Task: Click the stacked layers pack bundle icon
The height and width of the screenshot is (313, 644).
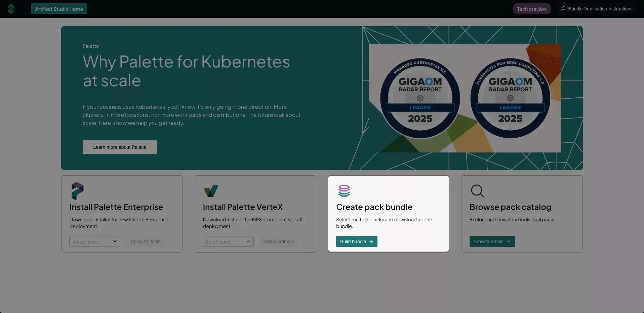Action: point(344,191)
